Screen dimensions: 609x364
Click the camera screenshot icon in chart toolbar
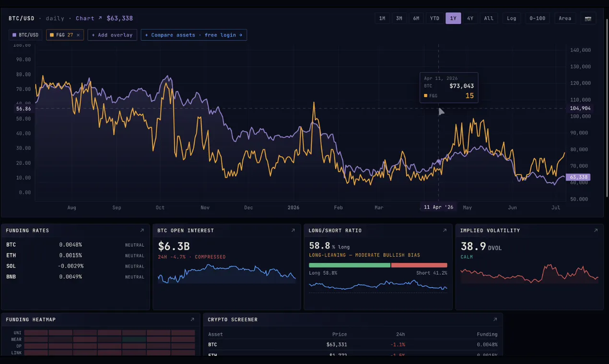(587, 18)
